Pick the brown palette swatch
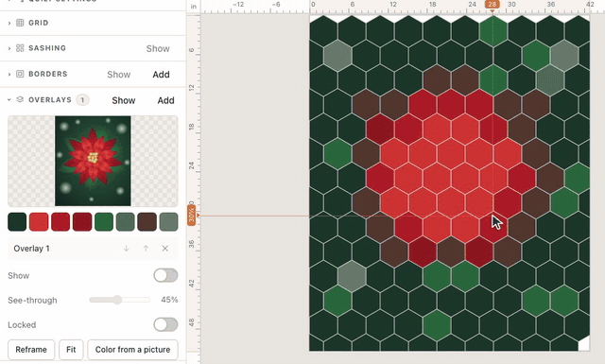This screenshot has height=364, width=605. click(147, 222)
